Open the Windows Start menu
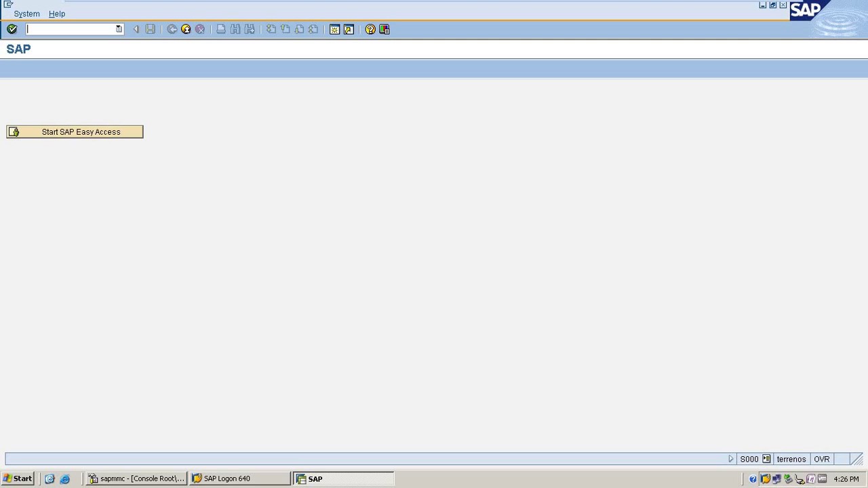Image resolution: width=868 pixels, height=488 pixels. [x=18, y=479]
